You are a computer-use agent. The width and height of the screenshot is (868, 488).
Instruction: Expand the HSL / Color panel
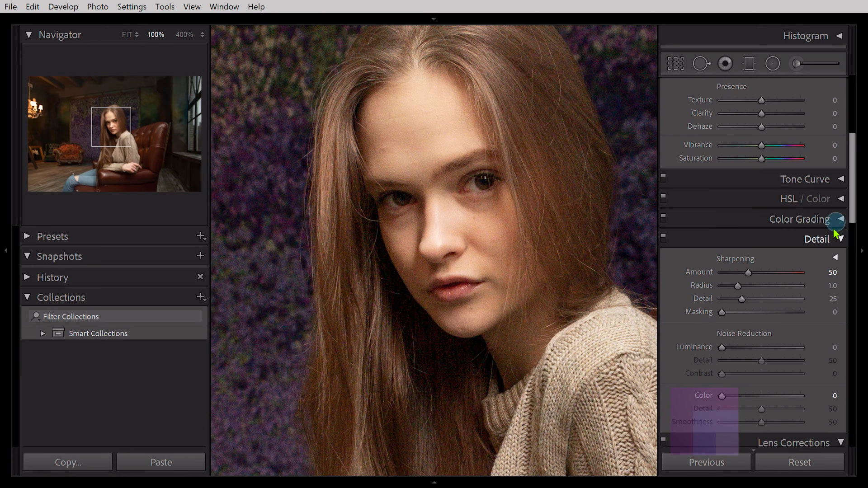click(841, 199)
